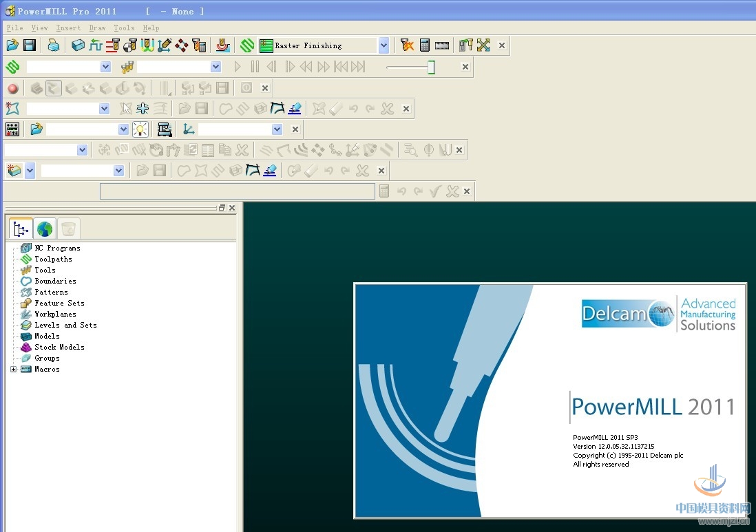Switch to the globe browser tab

[44, 228]
